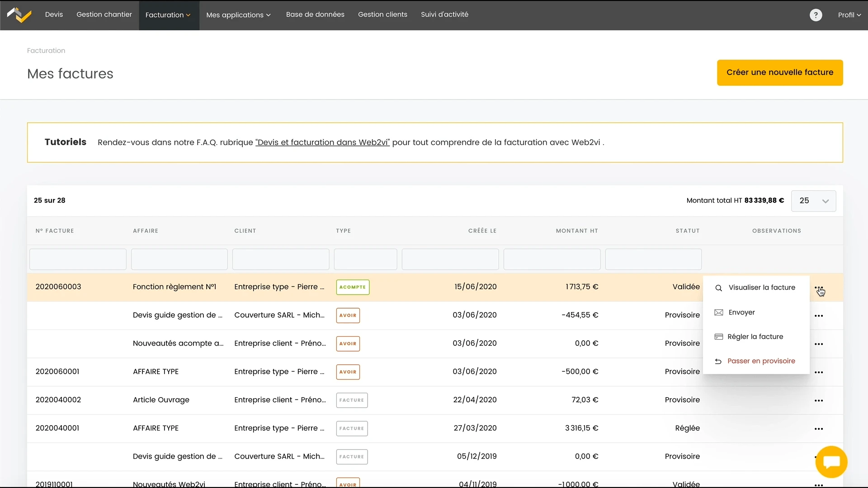Image resolution: width=868 pixels, height=488 pixels.
Task: Open the chat bubble widget
Action: tap(831, 462)
